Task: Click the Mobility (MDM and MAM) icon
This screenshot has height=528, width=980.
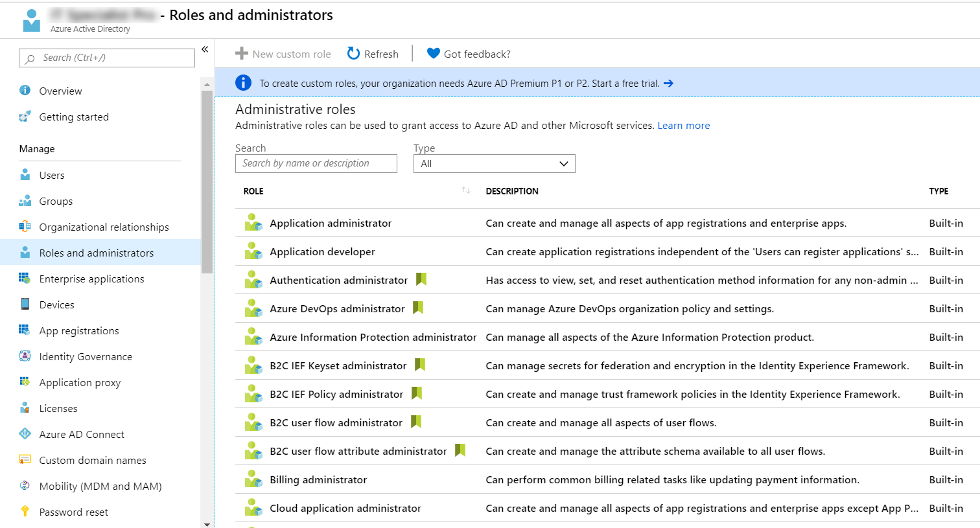Action: pyautogui.click(x=25, y=485)
